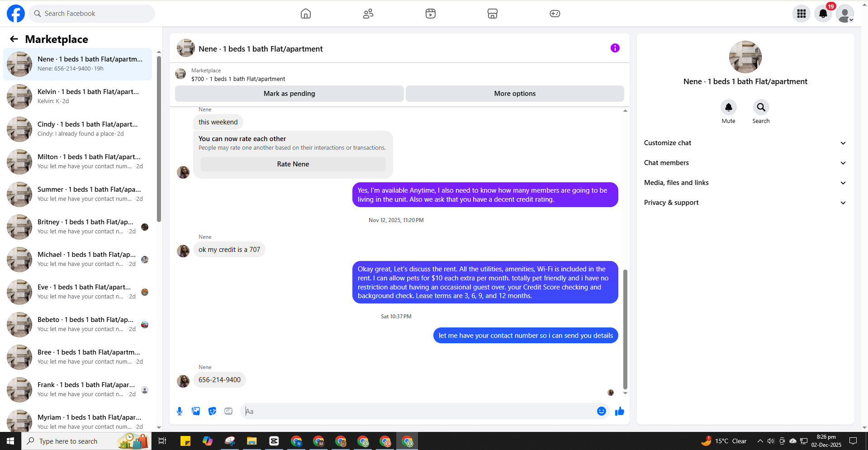This screenshot has height=450, width=868.
Task: Expand Privacy & support section
Action: (x=745, y=203)
